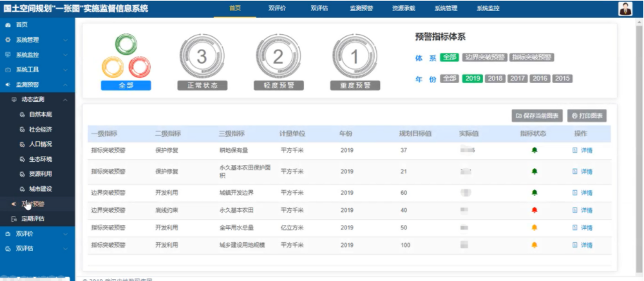This screenshot has height=281, width=644.
Task: Click the 监测预警 speaker icon in sidebar
Action: pyautogui.click(x=8, y=84)
